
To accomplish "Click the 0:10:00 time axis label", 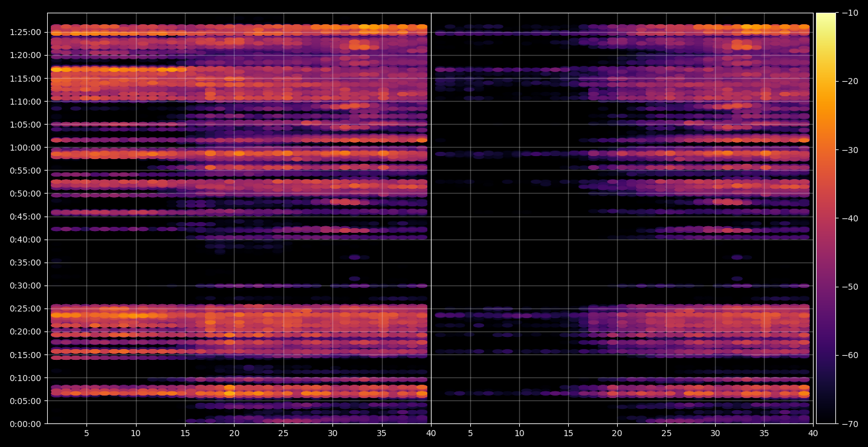I will pos(25,377).
